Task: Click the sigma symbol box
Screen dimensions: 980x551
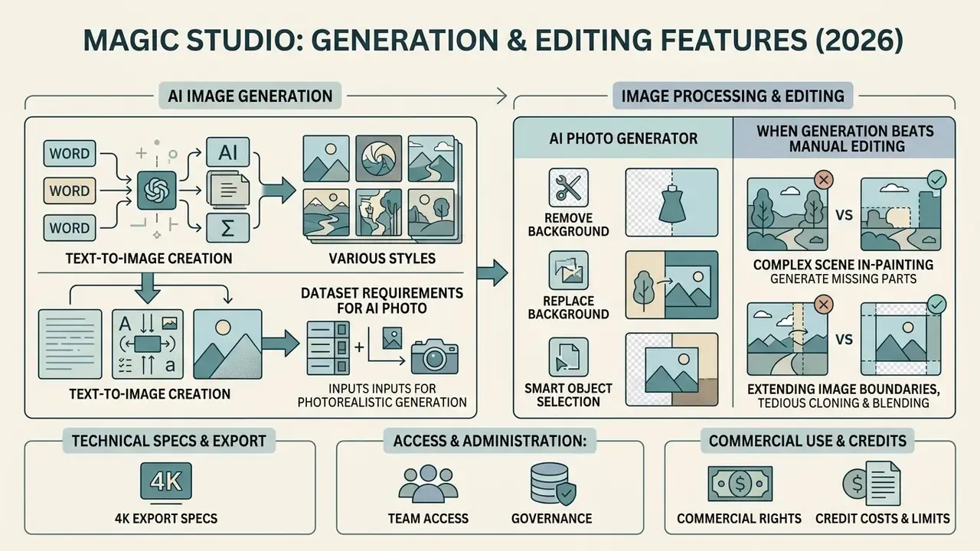Action: (x=228, y=227)
